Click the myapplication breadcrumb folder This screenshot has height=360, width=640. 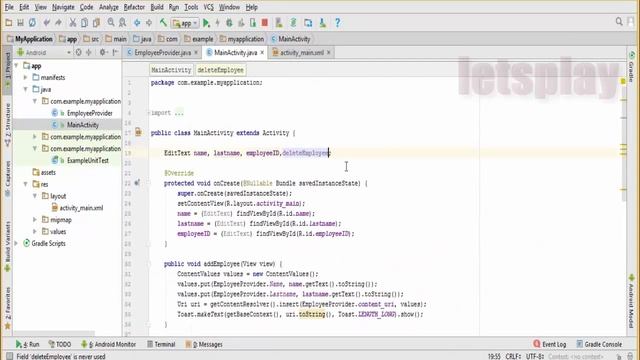click(x=242, y=39)
